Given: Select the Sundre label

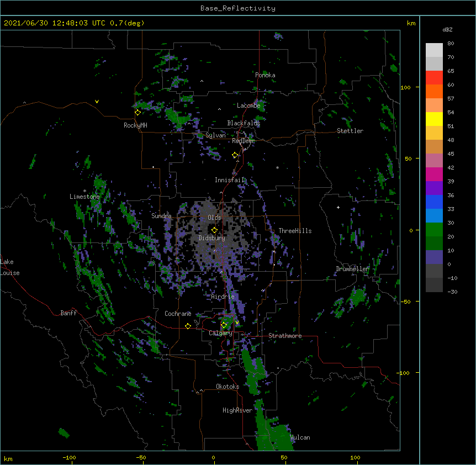Looking at the screenshot, I should click(161, 216).
